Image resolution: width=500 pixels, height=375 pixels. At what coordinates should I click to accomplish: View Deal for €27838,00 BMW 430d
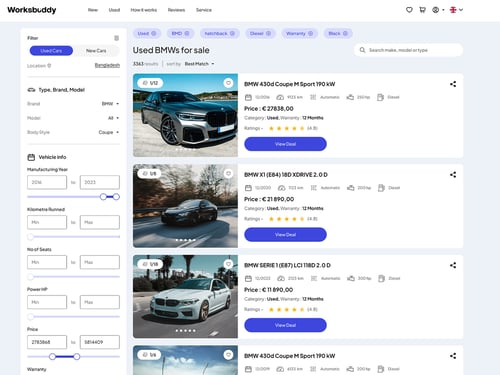click(285, 144)
